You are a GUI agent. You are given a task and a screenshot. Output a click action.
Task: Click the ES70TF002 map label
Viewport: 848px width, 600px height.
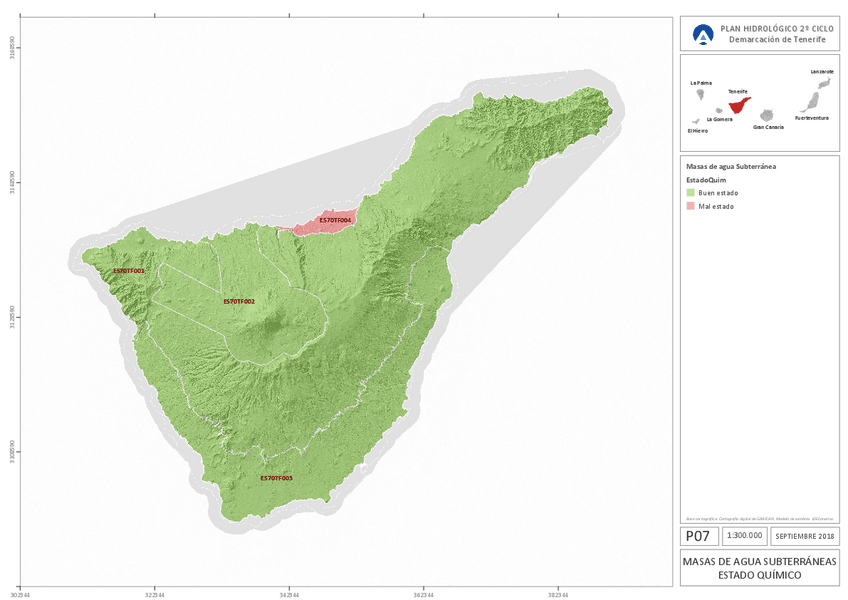tap(239, 301)
